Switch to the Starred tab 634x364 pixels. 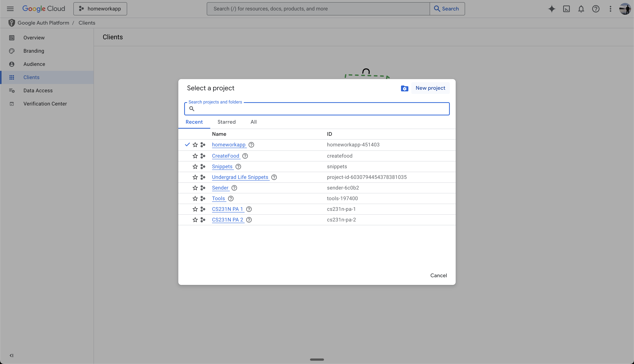pos(227,122)
